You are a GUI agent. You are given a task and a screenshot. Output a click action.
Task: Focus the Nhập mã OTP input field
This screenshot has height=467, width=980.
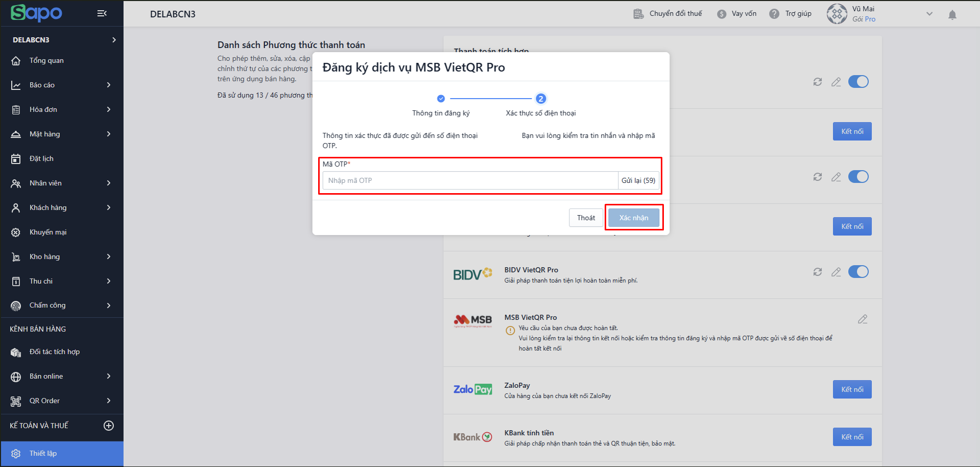[470, 180]
